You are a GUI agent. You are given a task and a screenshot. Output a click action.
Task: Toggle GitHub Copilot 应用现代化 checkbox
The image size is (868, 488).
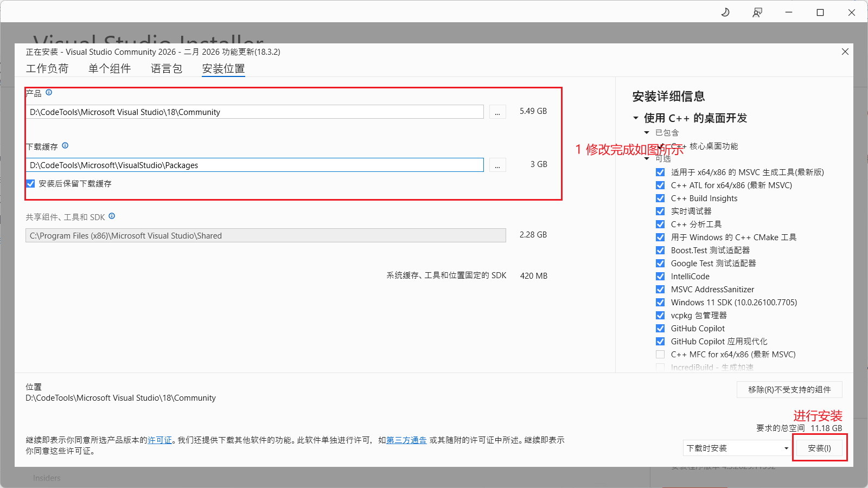tap(660, 342)
